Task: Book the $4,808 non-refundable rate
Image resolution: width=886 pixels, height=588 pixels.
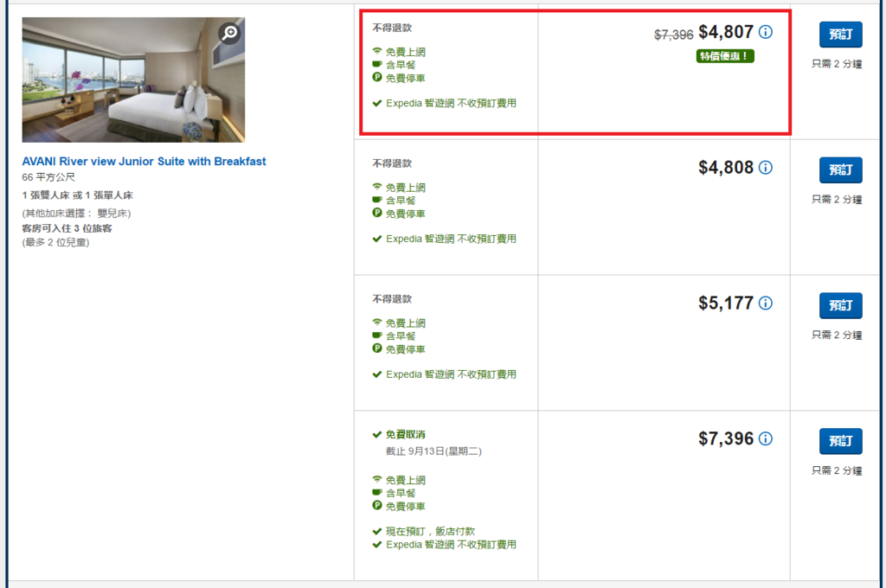Action: click(x=840, y=170)
